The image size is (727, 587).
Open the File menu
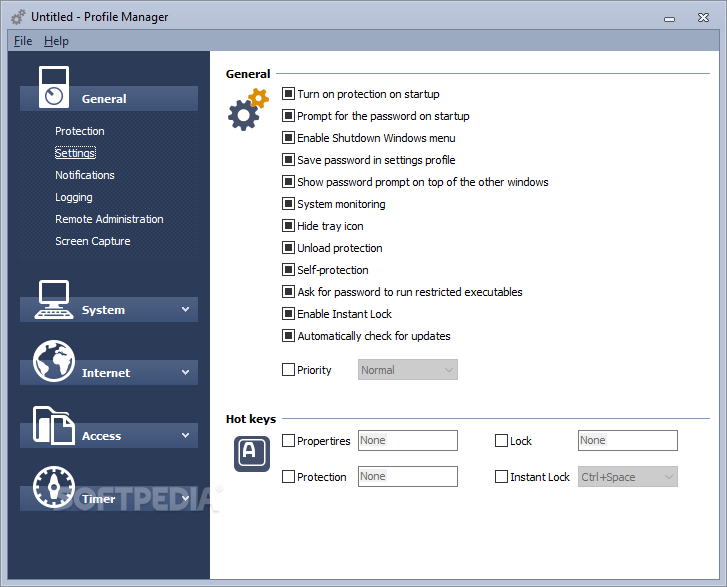(x=23, y=41)
